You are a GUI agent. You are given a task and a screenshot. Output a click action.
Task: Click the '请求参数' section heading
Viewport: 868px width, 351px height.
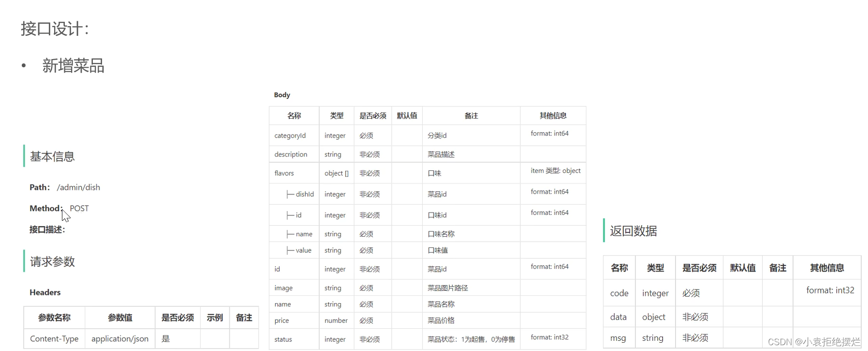pyautogui.click(x=52, y=261)
